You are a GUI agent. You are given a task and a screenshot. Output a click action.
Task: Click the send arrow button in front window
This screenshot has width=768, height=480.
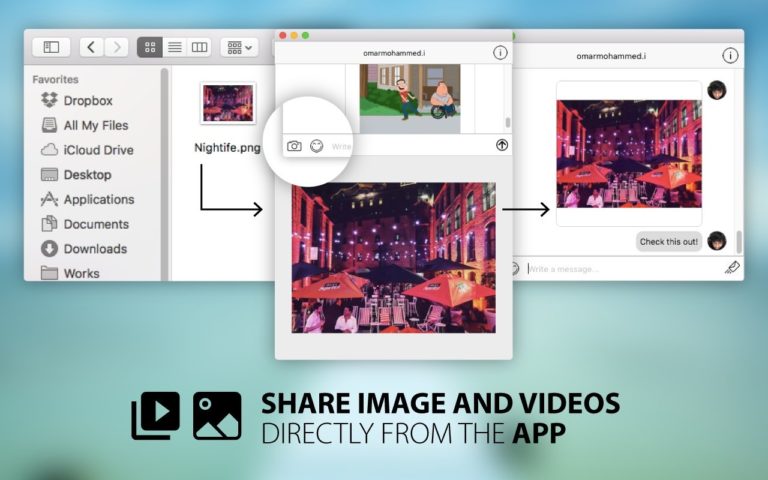pos(502,145)
